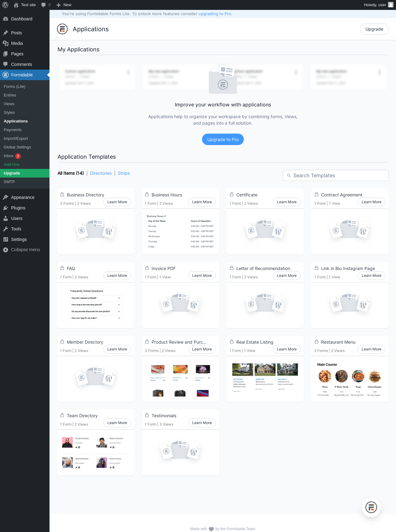Click the Plugins plug icon
Screen dimensions: 396x532
[6, 208]
